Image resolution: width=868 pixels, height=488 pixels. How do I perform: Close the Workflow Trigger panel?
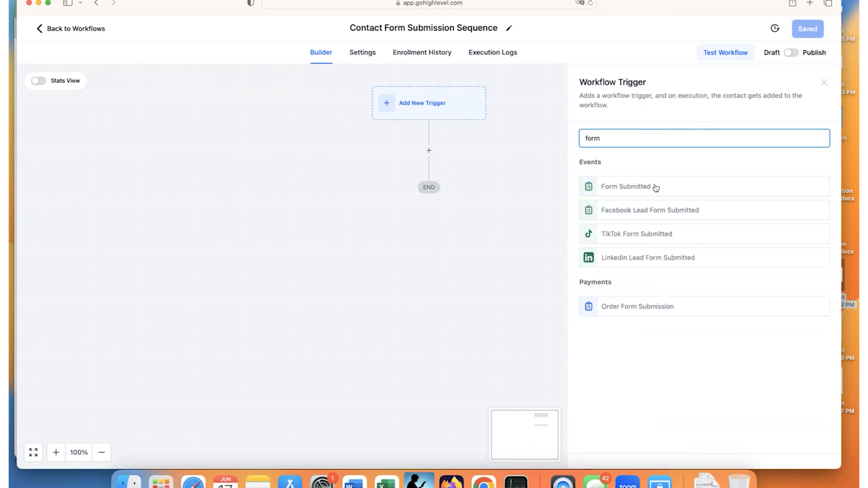pyautogui.click(x=824, y=82)
